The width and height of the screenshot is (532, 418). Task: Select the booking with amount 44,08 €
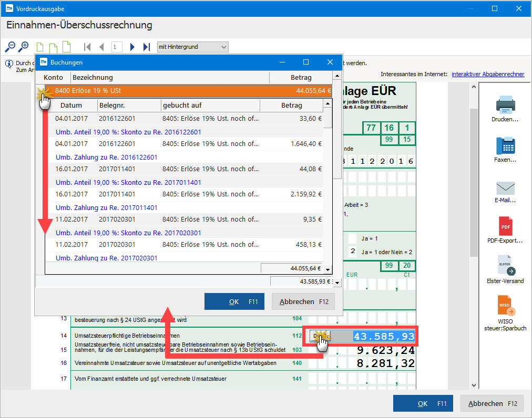[x=185, y=169]
